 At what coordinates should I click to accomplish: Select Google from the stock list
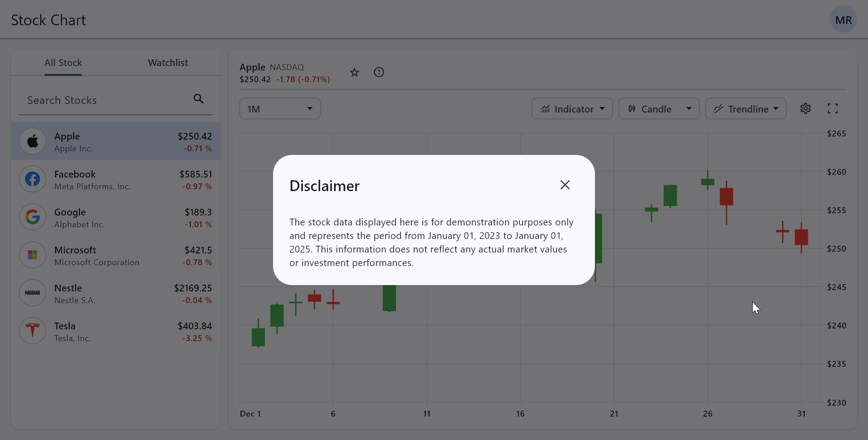[x=115, y=217]
